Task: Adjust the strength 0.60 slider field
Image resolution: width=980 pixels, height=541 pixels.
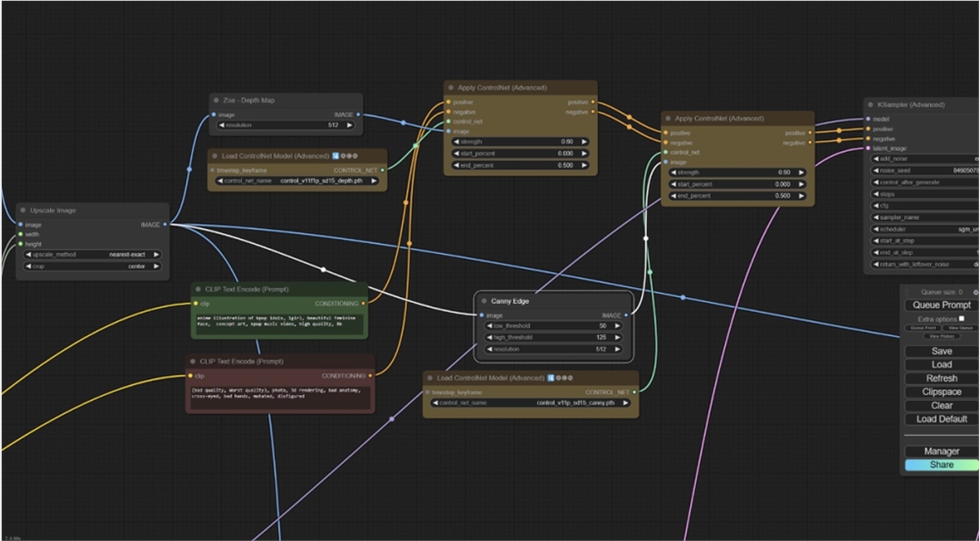Action: click(519, 142)
